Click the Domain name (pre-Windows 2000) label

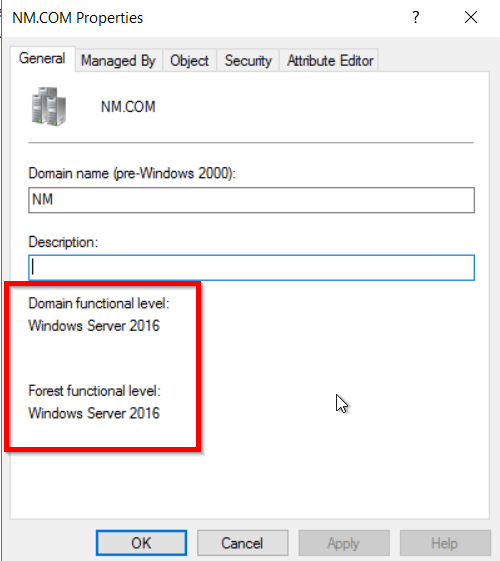(132, 174)
